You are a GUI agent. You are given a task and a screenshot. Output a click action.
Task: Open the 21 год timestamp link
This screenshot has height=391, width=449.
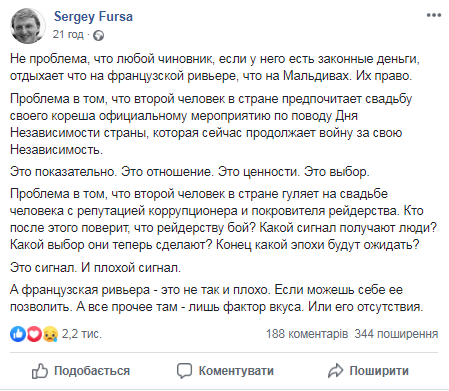(68, 34)
